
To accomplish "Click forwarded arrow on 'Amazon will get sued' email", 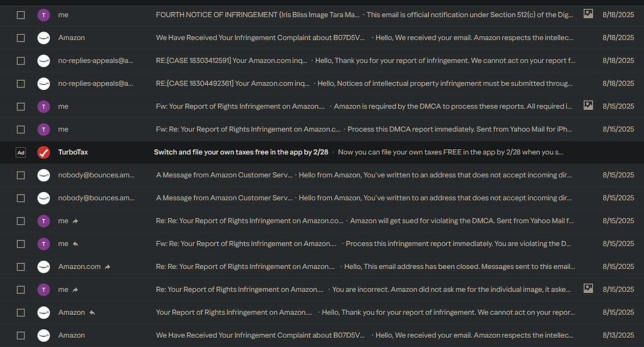I will pos(76,221).
